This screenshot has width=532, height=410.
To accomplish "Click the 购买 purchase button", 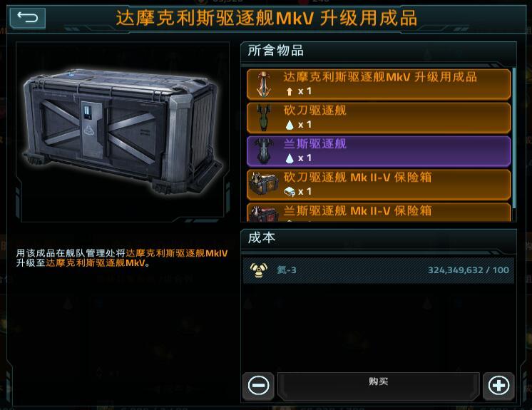I will point(378,386).
